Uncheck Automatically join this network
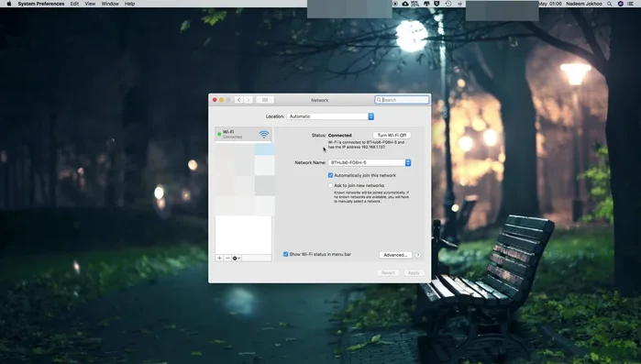Image resolution: width=641 pixels, height=364 pixels. point(330,175)
